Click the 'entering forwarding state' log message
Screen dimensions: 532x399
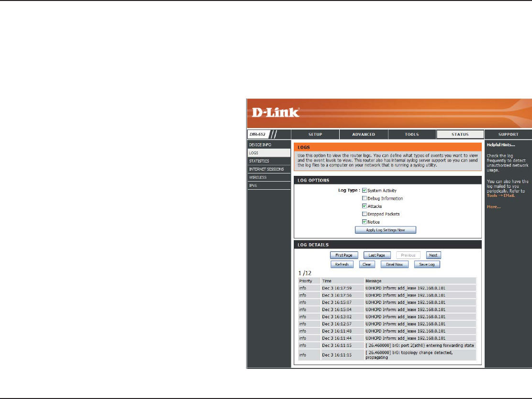pyautogui.click(x=420, y=345)
